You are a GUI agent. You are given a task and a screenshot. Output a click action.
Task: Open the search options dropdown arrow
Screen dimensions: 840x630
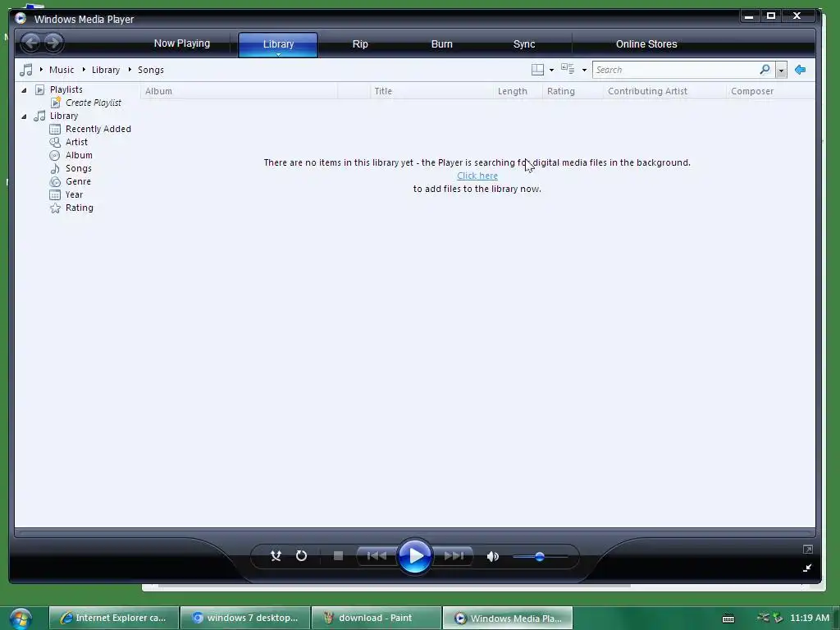(x=782, y=71)
